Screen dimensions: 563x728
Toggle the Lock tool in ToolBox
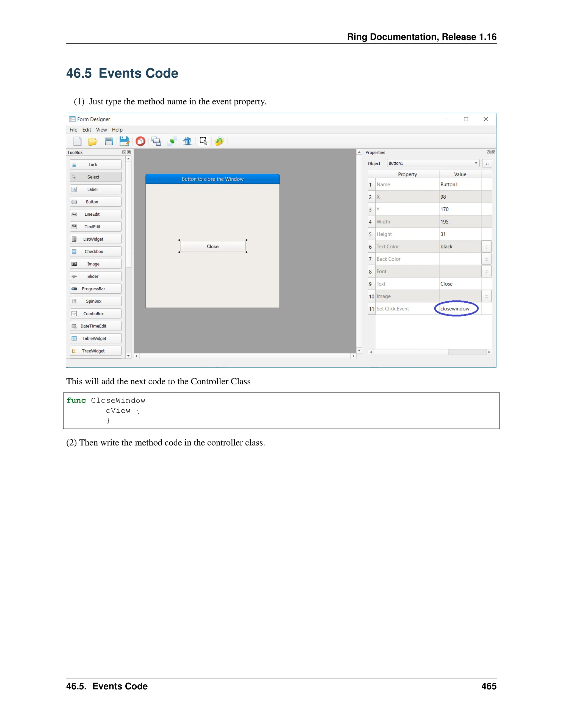(95, 165)
